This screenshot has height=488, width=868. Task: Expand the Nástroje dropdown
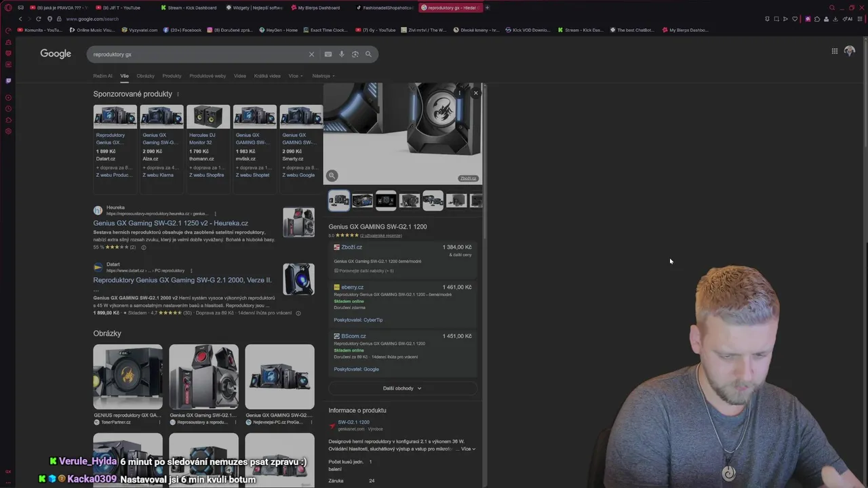point(323,76)
